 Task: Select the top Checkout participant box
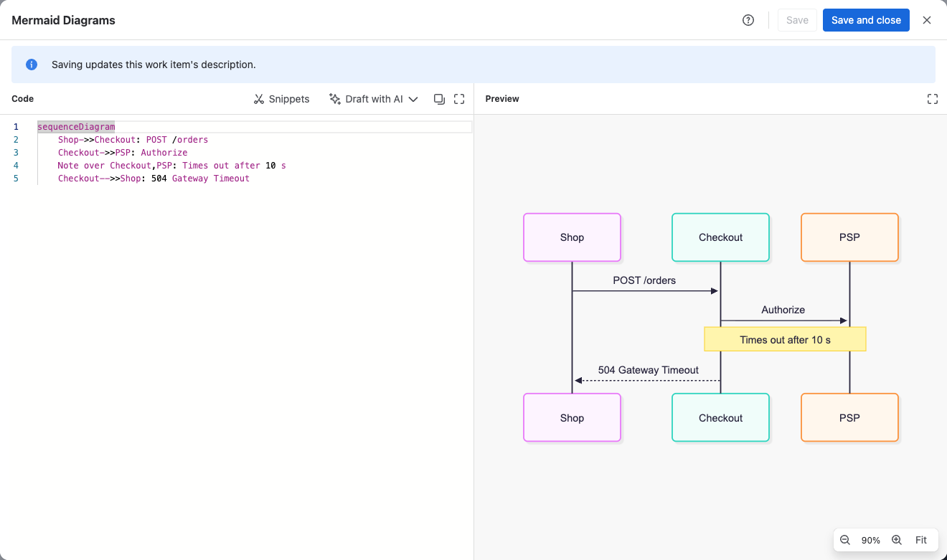pos(720,237)
